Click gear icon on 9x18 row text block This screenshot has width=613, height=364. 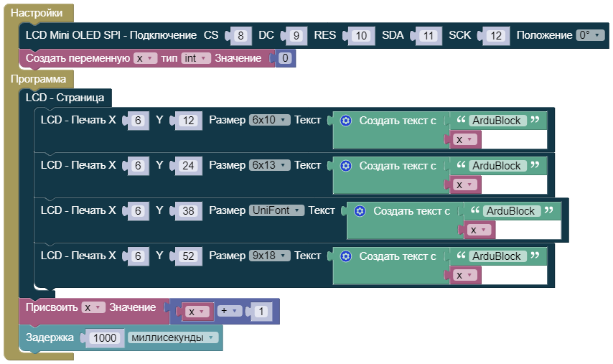click(346, 256)
